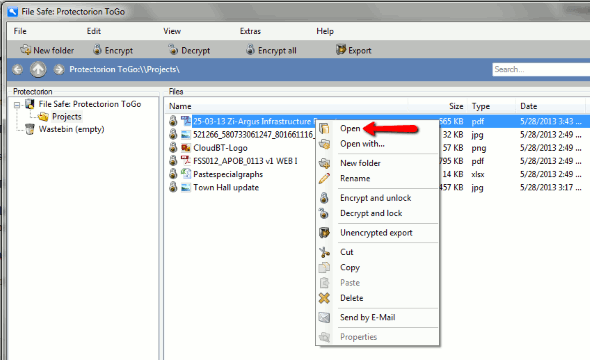Click the PDF file icon of FSS012_APOB_0113
The width and height of the screenshot is (590, 360).
[186, 161]
